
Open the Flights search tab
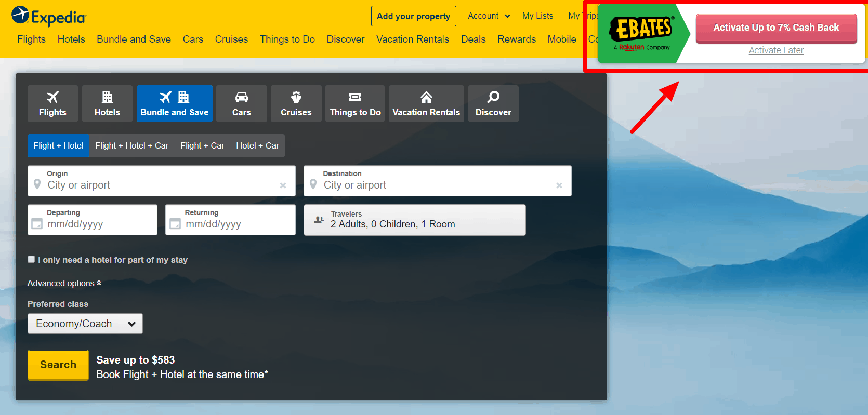point(52,103)
